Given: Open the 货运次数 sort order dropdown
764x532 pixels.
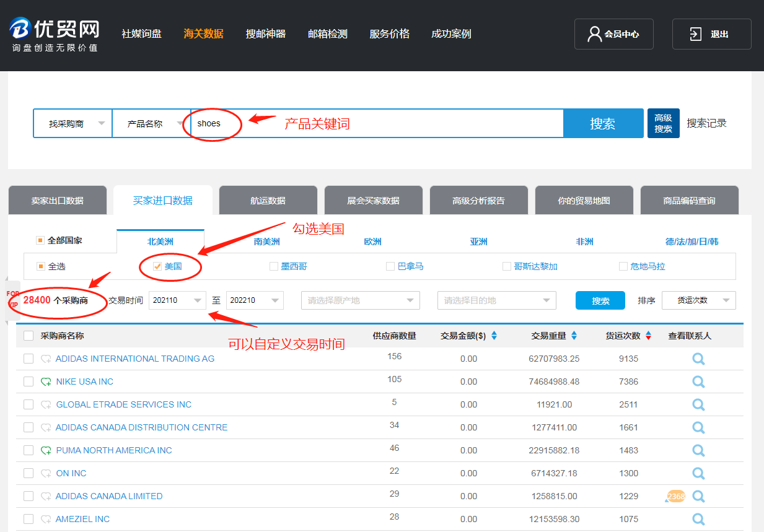Looking at the screenshot, I should coord(699,300).
